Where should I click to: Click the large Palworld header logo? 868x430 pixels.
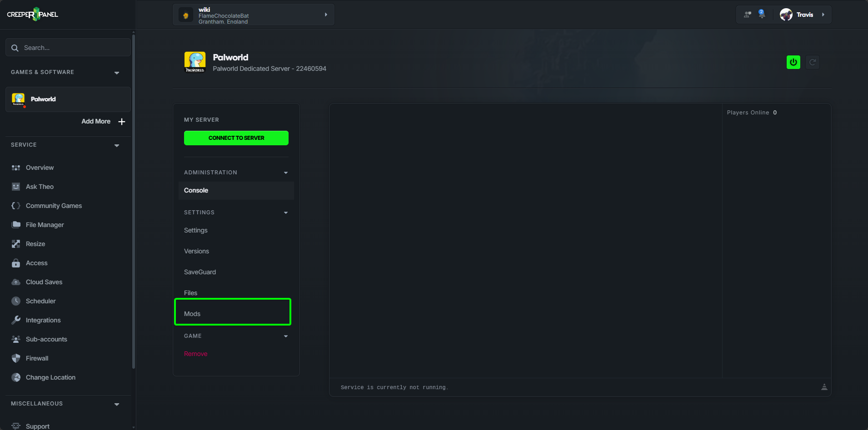point(195,62)
